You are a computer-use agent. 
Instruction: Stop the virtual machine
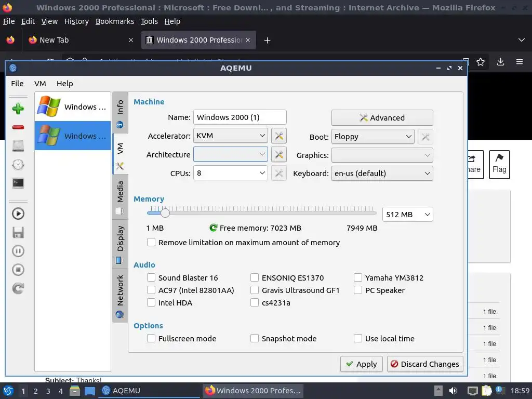[18, 270]
